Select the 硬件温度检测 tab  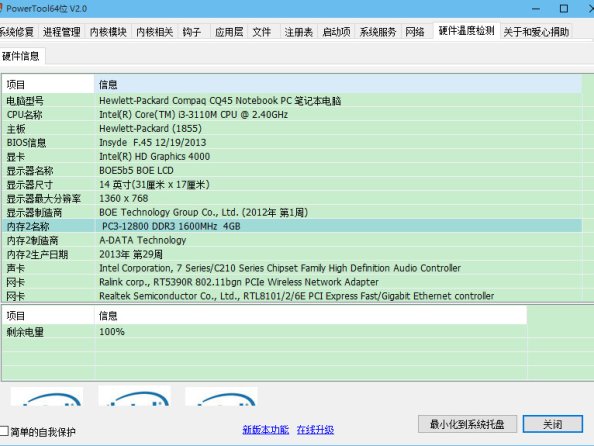466,31
